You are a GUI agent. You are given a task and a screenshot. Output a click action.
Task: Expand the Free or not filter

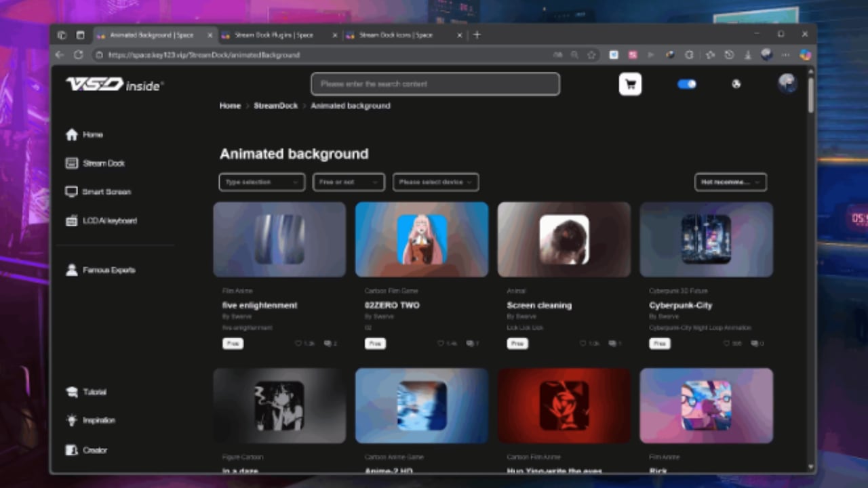coord(348,182)
